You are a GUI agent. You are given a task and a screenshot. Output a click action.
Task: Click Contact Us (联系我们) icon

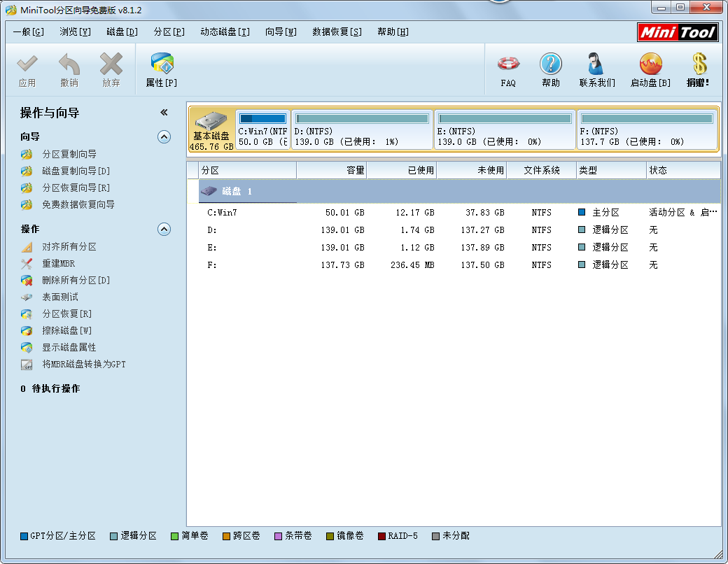[x=596, y=64]
